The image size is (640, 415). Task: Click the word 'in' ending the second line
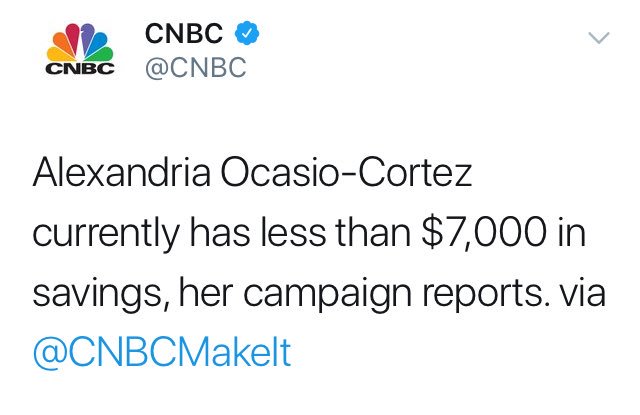571,232
